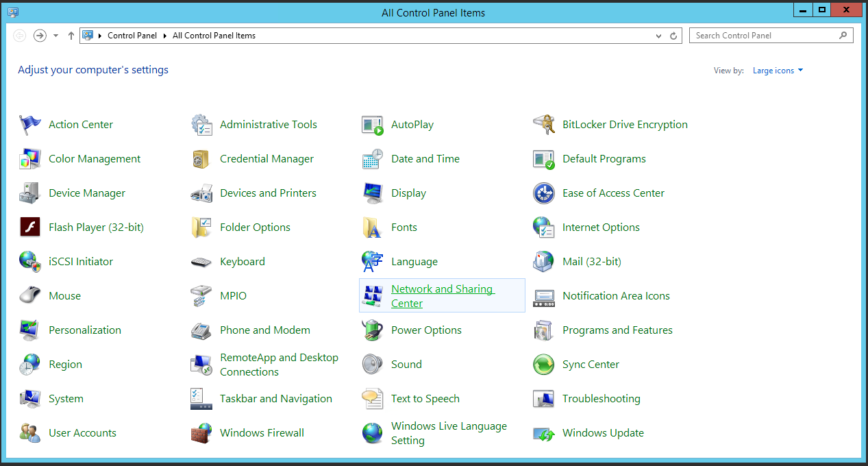Open Internet Options globe icon
The image size is (868, 466).
tap(544, 228)
